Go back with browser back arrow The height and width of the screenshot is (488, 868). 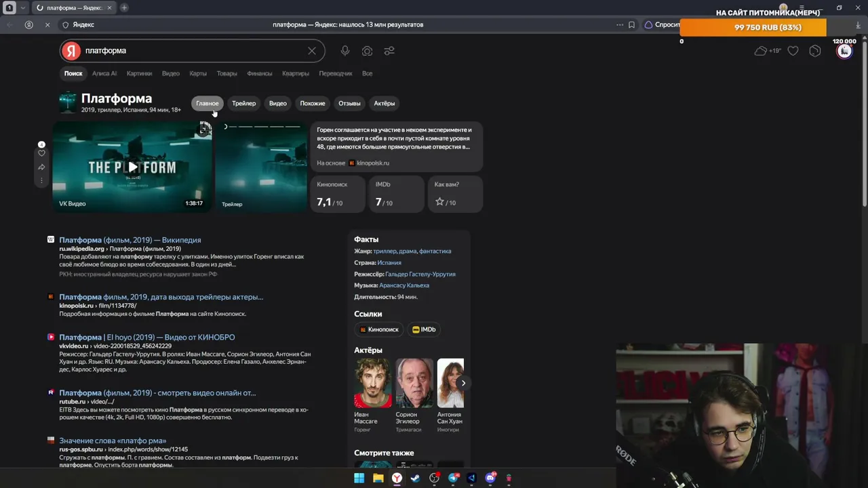click(x=9, y=24)
